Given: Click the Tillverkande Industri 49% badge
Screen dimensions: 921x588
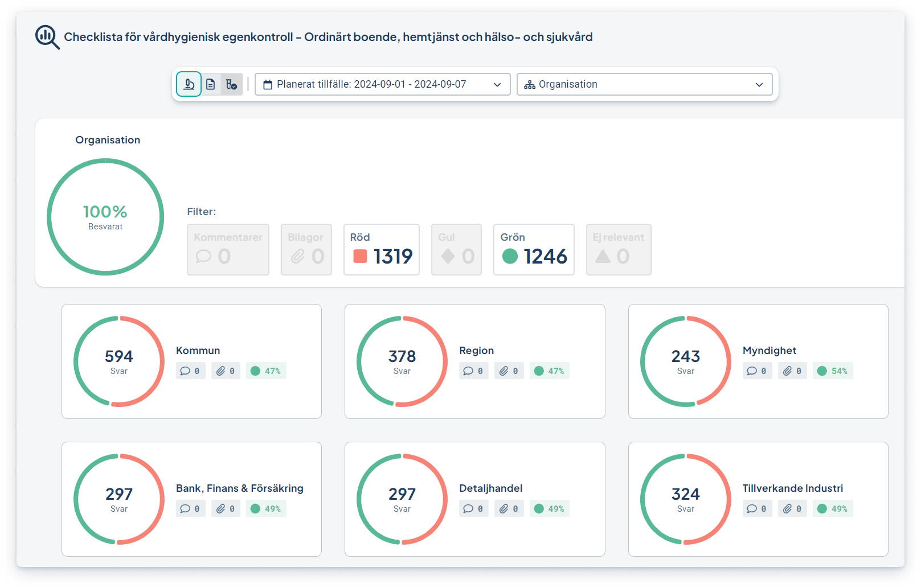Looking at the screenshot, I should tap(833, 509).
